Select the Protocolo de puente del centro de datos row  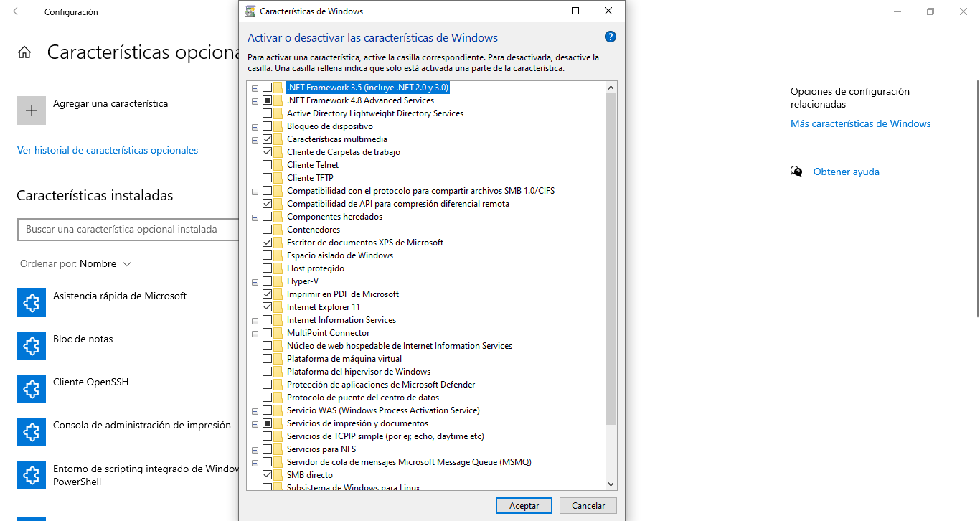[x=363, y=398]
